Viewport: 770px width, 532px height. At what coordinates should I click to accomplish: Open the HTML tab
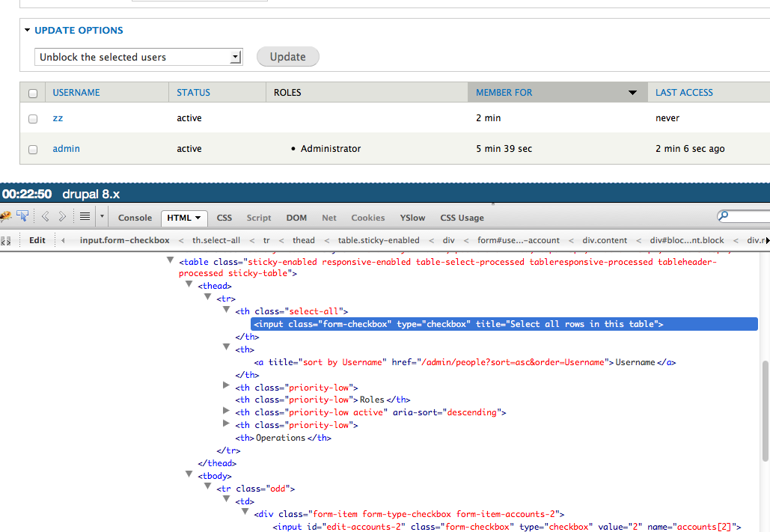click(184, 218)
